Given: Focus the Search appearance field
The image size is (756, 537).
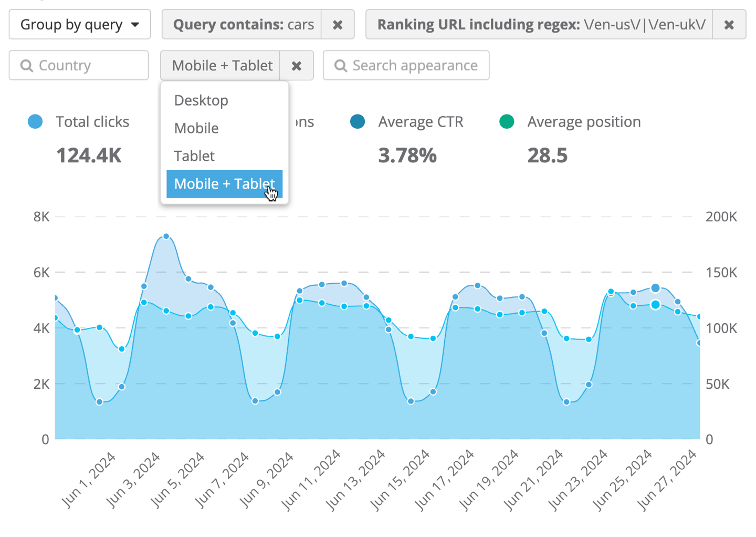Looking at the screenshot, I should (406, 66).
